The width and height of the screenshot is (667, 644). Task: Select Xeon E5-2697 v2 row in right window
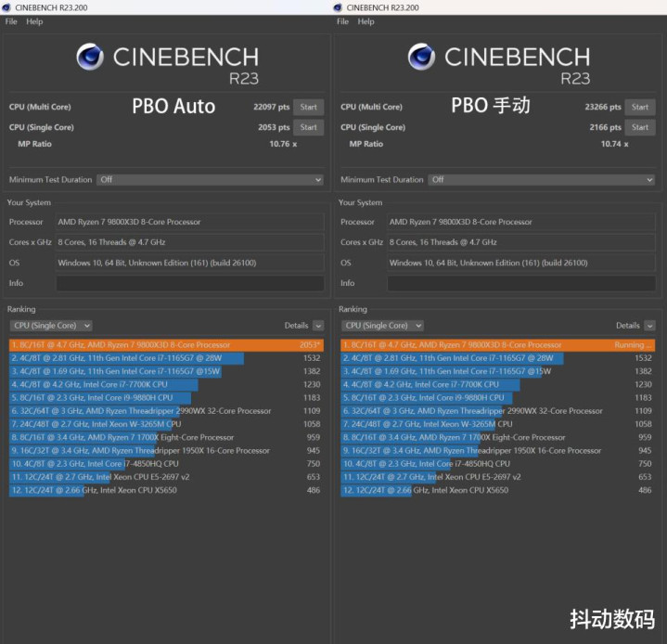[497, 477]
